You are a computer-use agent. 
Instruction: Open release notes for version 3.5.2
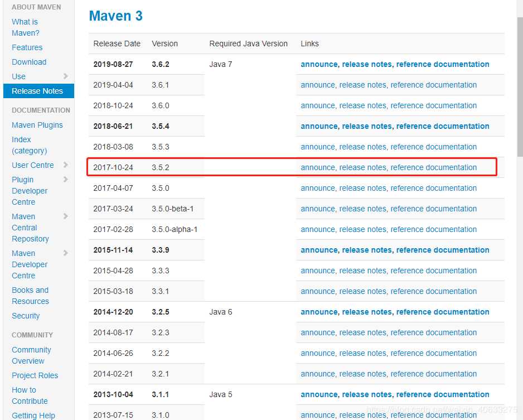point(362,167)
